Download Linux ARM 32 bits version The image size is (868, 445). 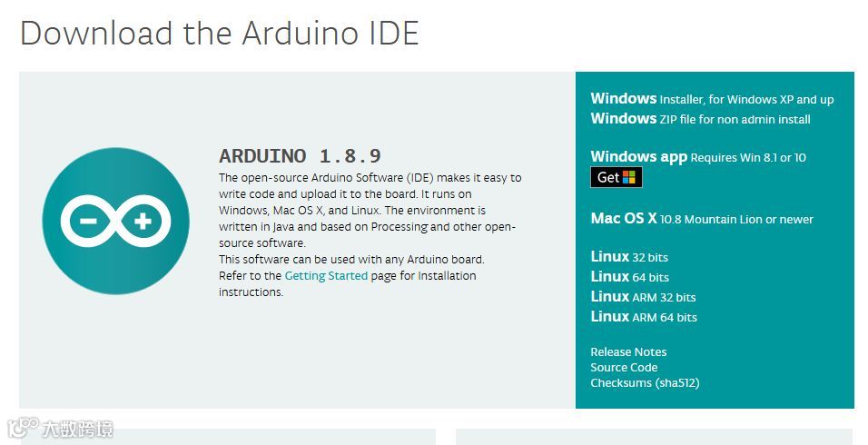[643, 297]
